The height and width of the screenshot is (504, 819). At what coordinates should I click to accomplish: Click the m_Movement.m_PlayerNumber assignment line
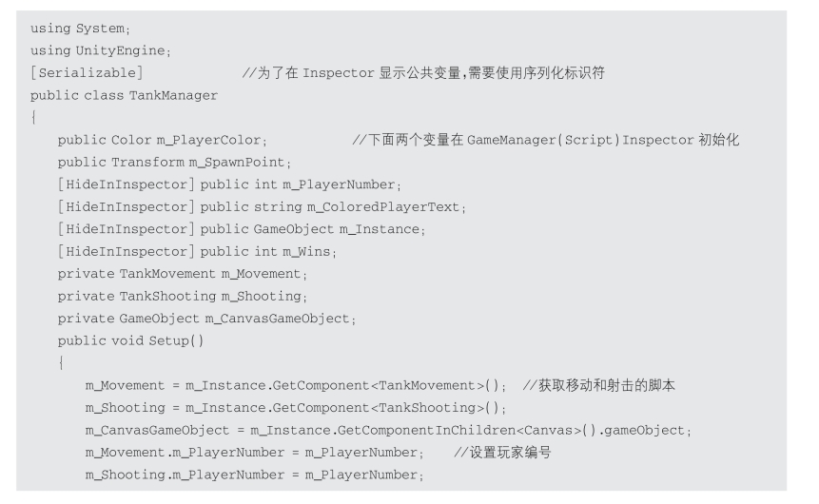point(254,453)
